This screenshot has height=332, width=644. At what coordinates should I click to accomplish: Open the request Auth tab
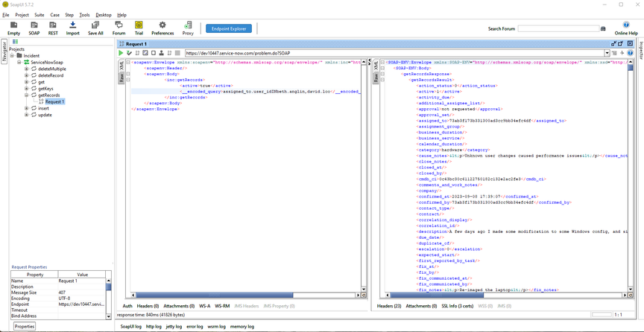[127, 306]
